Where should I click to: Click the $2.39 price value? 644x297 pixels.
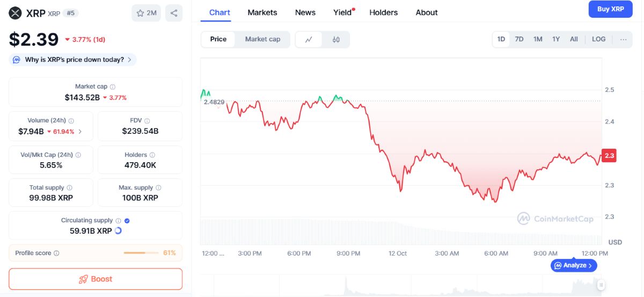34,40
